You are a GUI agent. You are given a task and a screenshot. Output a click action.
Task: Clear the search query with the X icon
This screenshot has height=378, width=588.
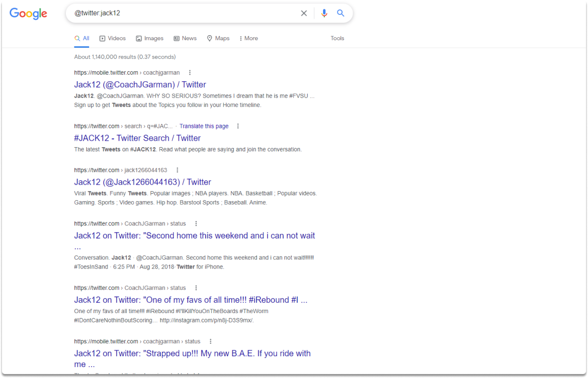[304, 13]
